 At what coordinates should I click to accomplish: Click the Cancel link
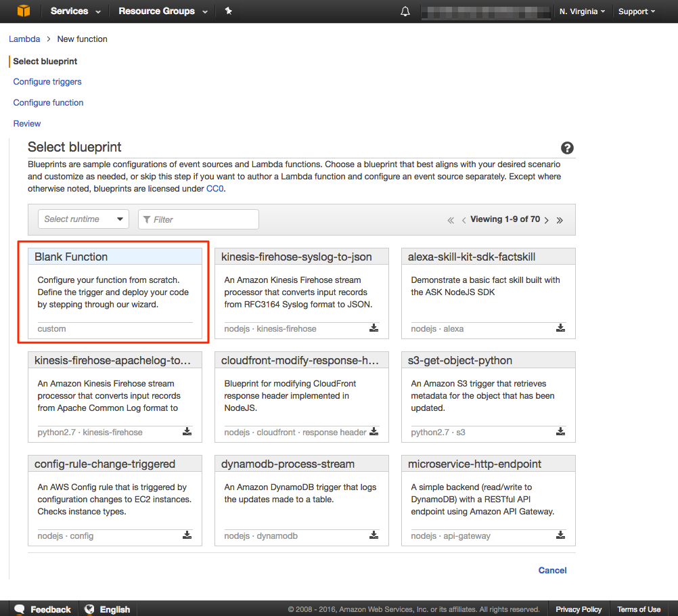(x=552, y=570)
